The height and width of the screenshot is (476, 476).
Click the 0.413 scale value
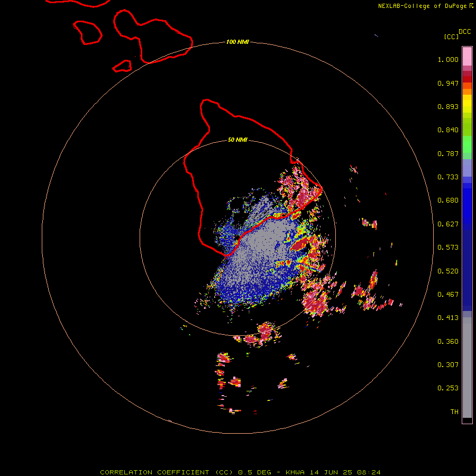(448, 318)
